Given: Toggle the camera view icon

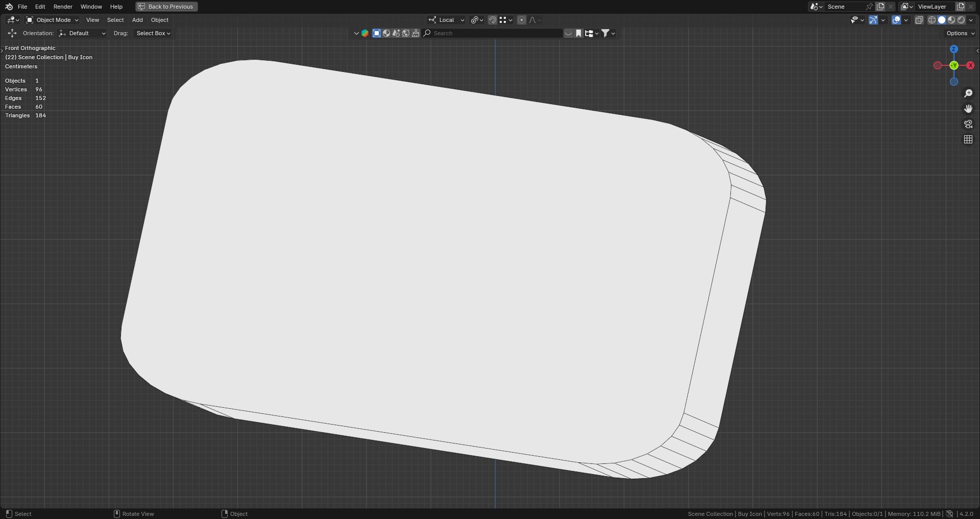Looking at the screenshot, I should pos(968,124).
